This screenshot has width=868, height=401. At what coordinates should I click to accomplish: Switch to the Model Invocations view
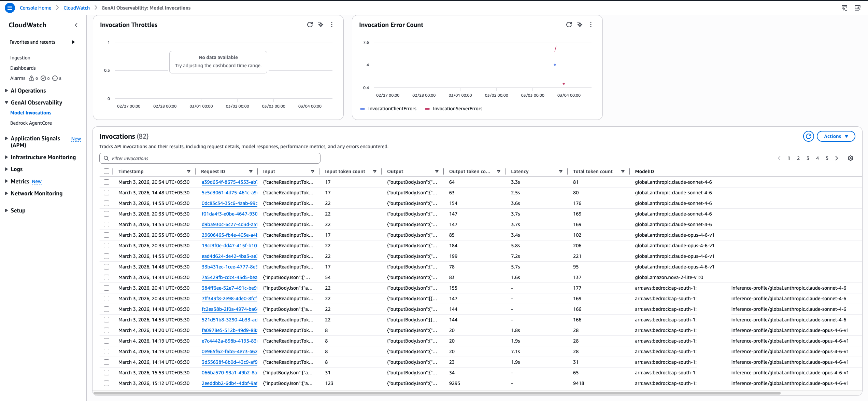click(x=31, y=113)
